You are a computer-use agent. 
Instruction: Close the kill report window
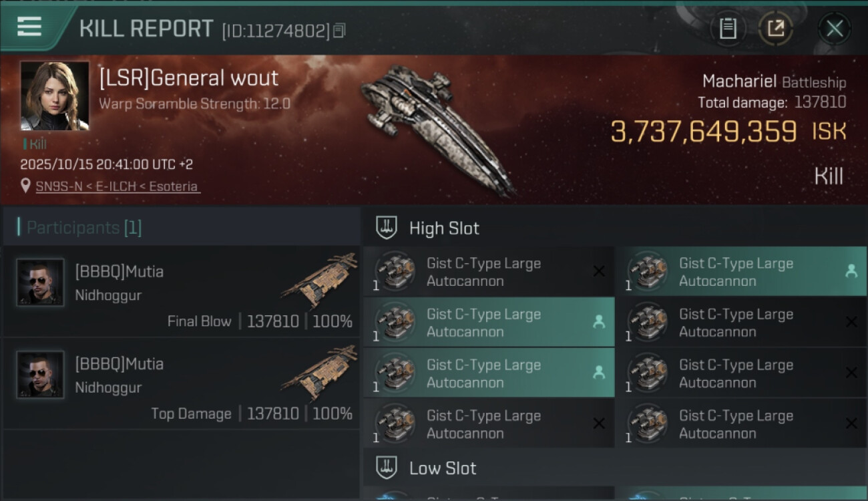tap(834, 29)
